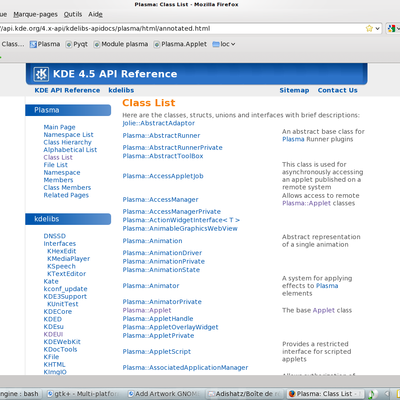Click the music note icon in the system tray
Image resolution: width=400 pixels, height=400 pixels.
(372, 394)
